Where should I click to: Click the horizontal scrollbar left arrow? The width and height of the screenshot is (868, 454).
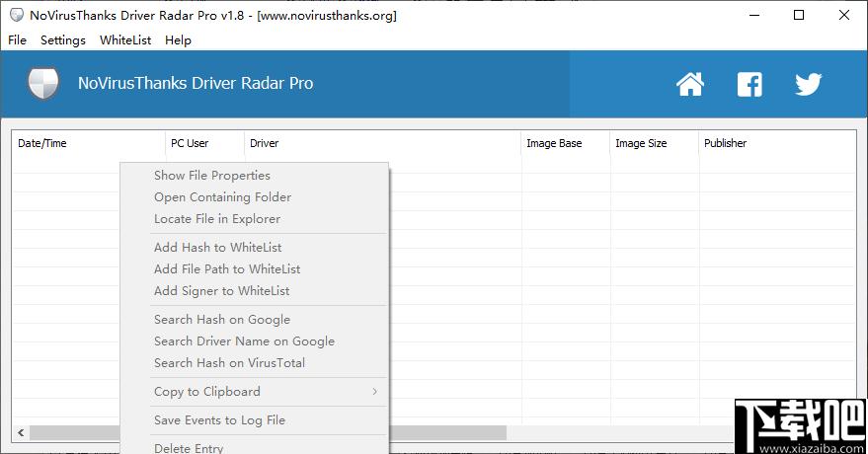(21, 432)
